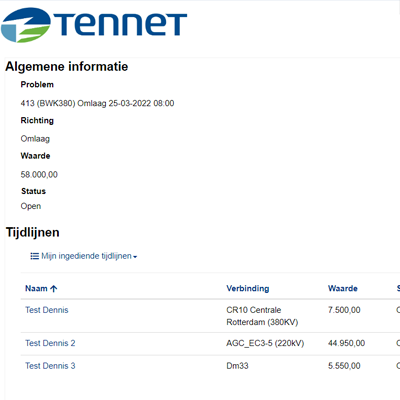
Task: Open the Test Dennis timeline
Action: [47, 310]
